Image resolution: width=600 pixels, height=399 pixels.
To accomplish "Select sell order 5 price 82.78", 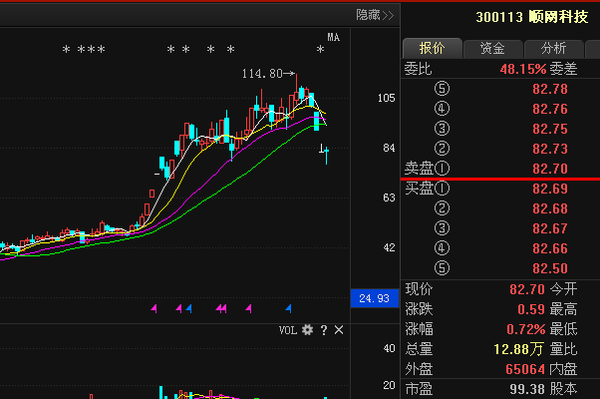I will click(550, 89).
